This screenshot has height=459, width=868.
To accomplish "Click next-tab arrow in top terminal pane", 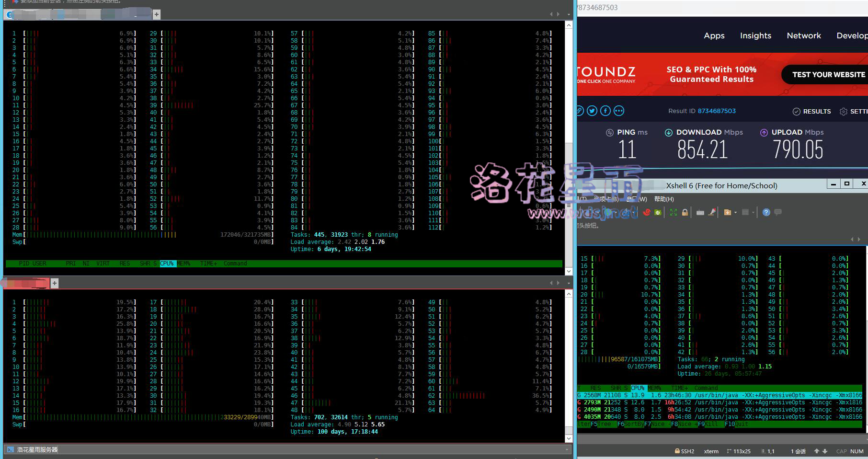I will (558, 14).
